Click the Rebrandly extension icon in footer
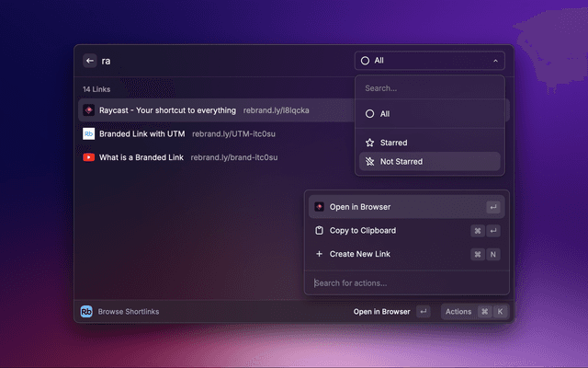588x368 pixels. click(86, 312)
